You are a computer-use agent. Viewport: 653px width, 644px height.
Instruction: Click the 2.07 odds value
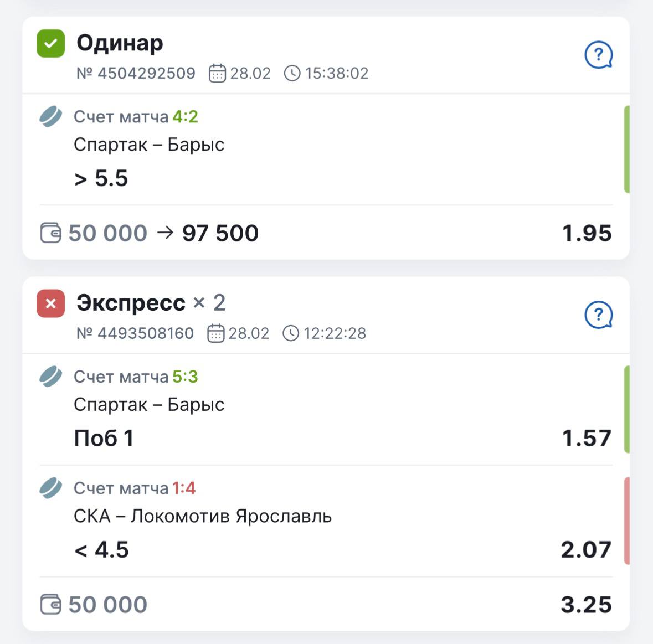tap(586, 549)
